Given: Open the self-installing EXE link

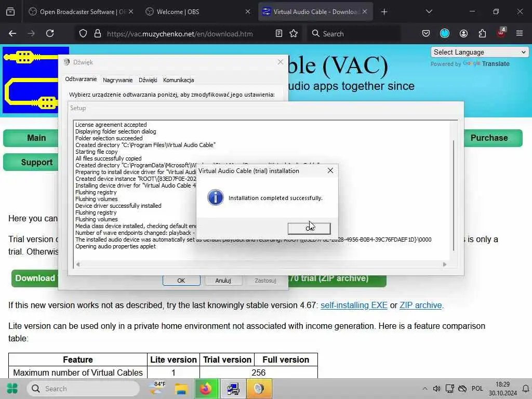Looking at the screenshot, I should click(354, 305).
